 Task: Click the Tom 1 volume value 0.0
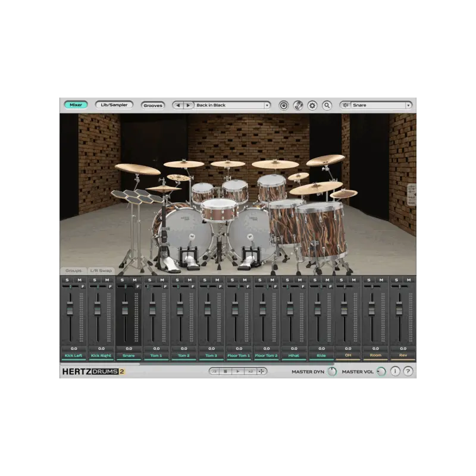click(x=156, y=349)
